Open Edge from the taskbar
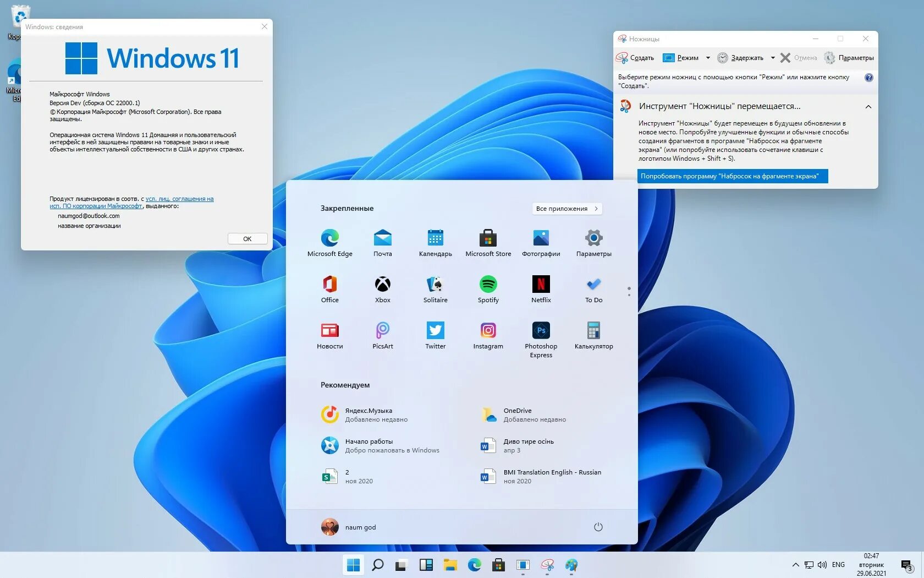This screenshot has height=578, width=924. 475,565
